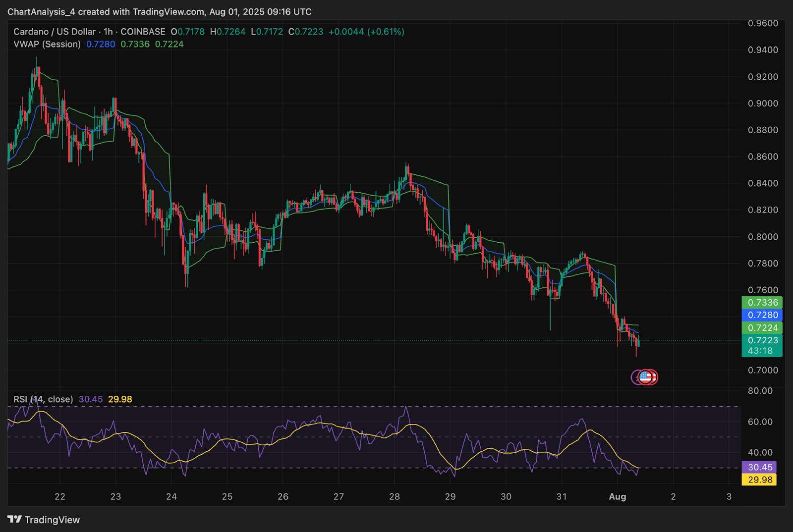Screen dimensions: 793x532
Task: Click the Aug date label on time axis
Action: pos(617,496)
